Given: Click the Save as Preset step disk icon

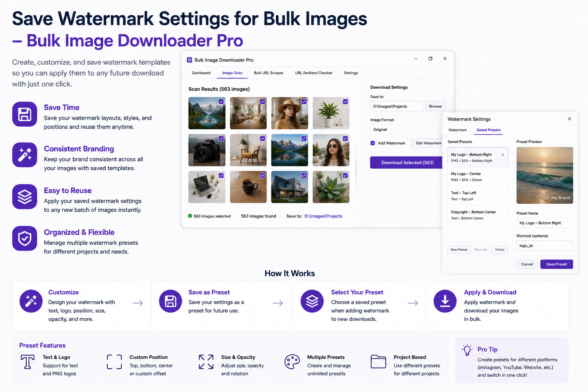Looking at the screenshot, I should pyautogui.click(x=170, y=301).
